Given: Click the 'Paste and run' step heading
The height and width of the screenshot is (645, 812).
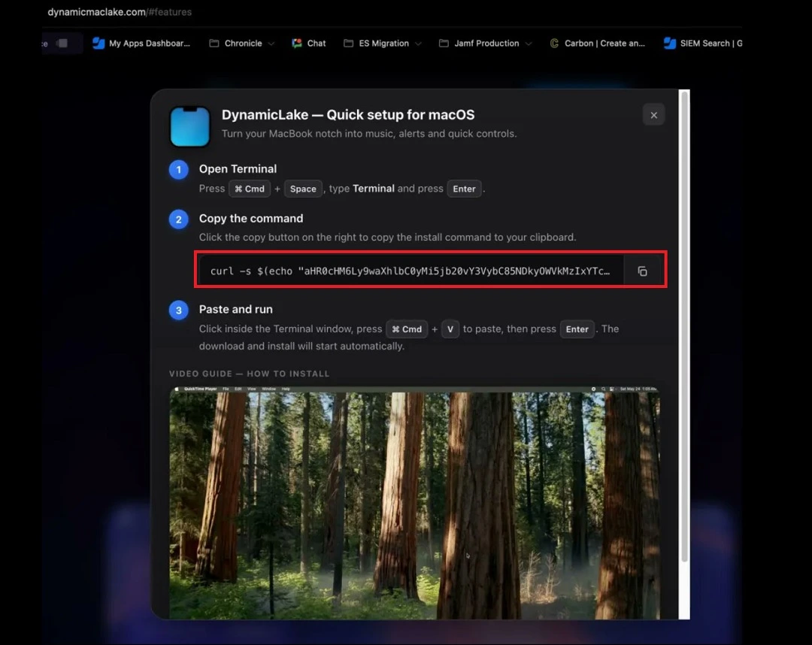Looking at the screenshot, I should (235, 309).
